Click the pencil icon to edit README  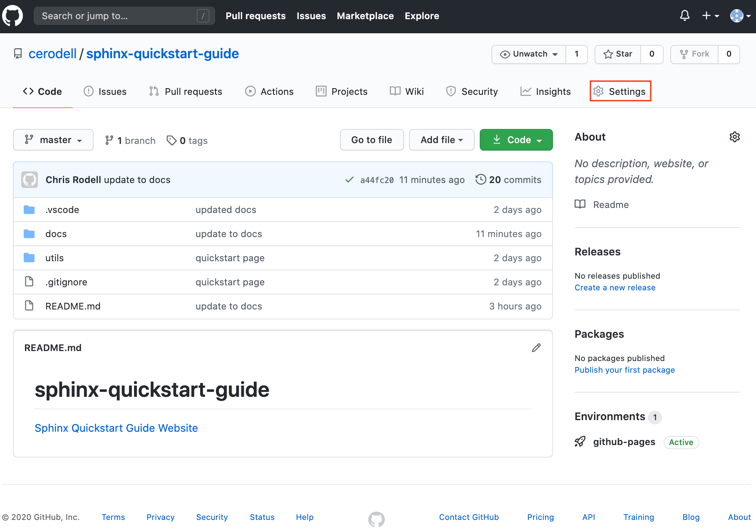pos(536,348)
